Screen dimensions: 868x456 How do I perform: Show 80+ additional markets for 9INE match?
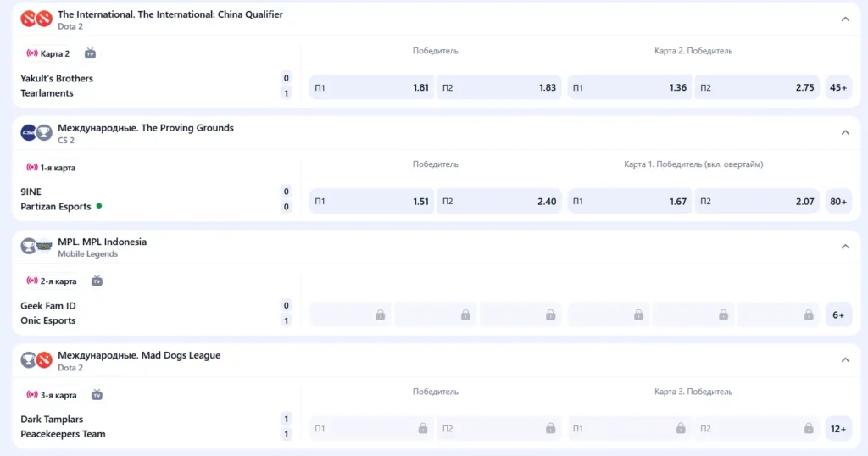838,201
